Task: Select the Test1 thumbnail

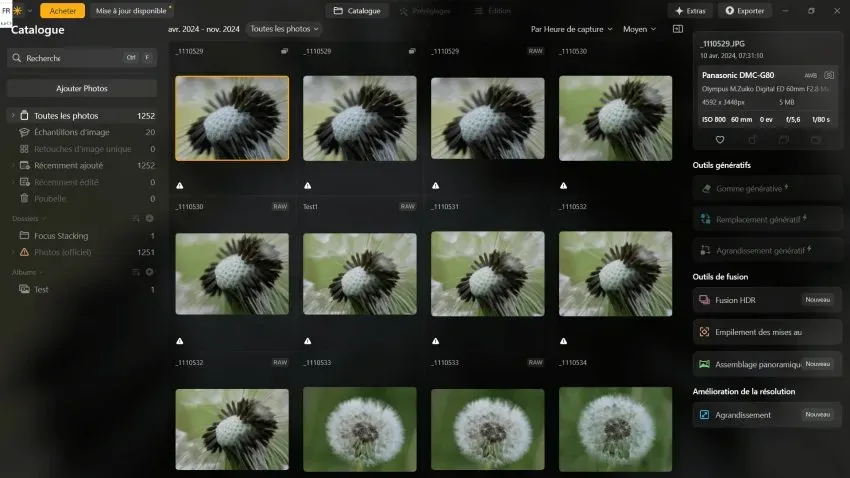Action: coord(360,274)
